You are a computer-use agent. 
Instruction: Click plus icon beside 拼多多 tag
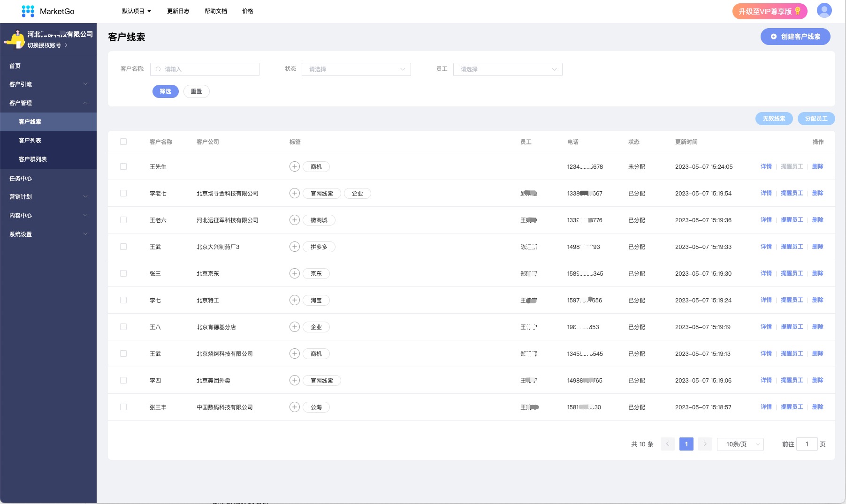(x=294, y=247)
